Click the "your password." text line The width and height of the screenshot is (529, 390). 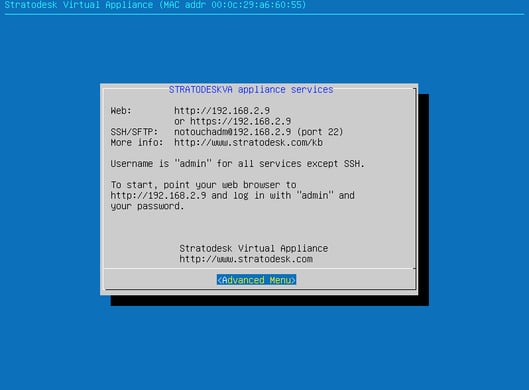coord(147,206)
